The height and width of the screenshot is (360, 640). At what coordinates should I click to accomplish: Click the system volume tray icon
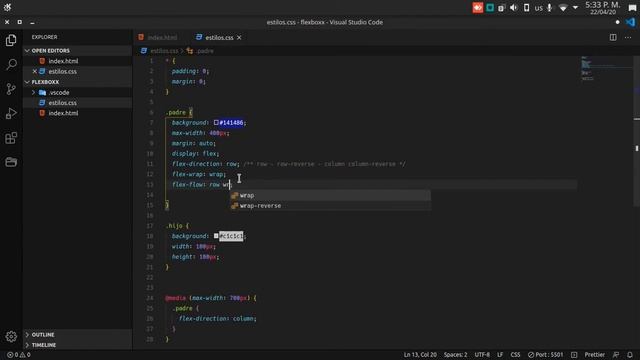tap(513, 8)
